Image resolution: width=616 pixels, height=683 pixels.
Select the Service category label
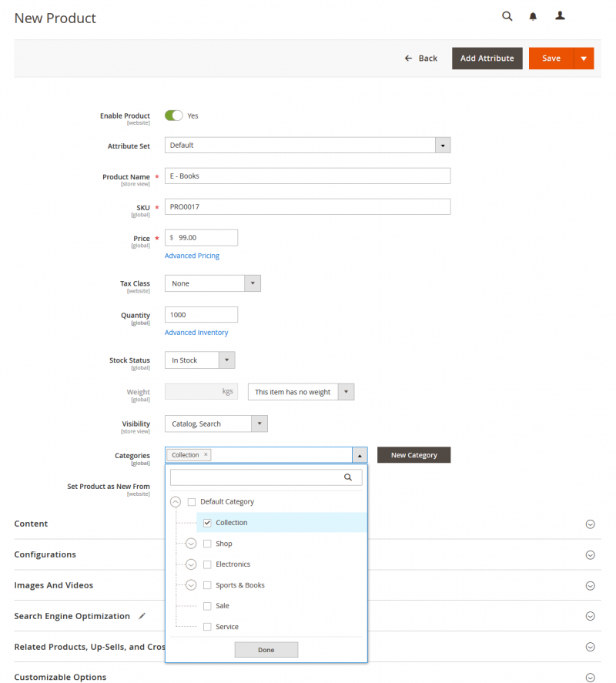click(x=227, y=627)
